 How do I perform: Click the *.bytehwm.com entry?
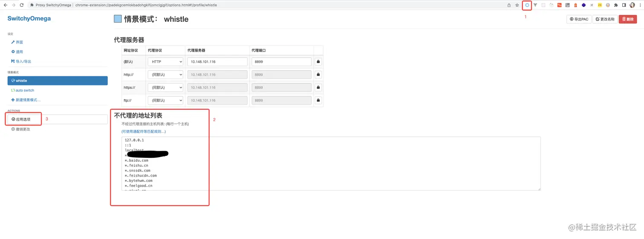coord(138,181)
